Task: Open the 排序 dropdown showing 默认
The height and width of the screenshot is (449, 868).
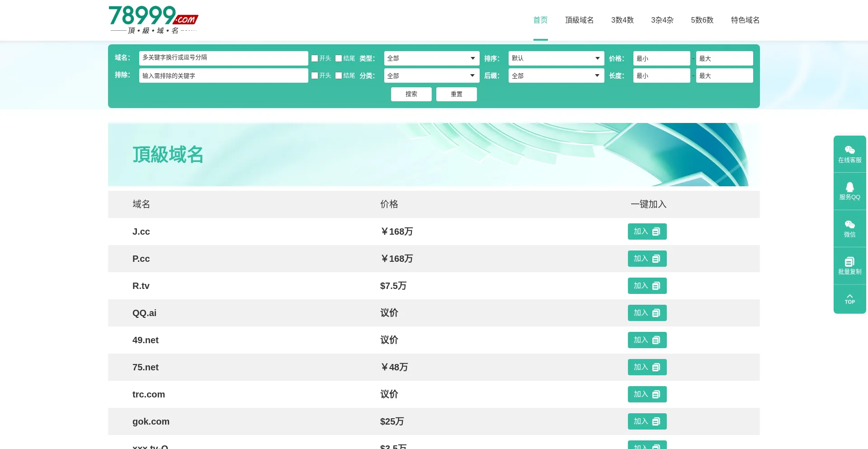Action: [556, 58]
